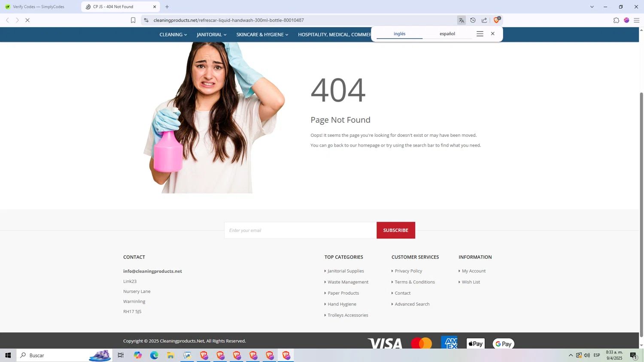Click the stop loading button in the toolbar
This screenshot has height=362, width=644.
pos(27,20)
